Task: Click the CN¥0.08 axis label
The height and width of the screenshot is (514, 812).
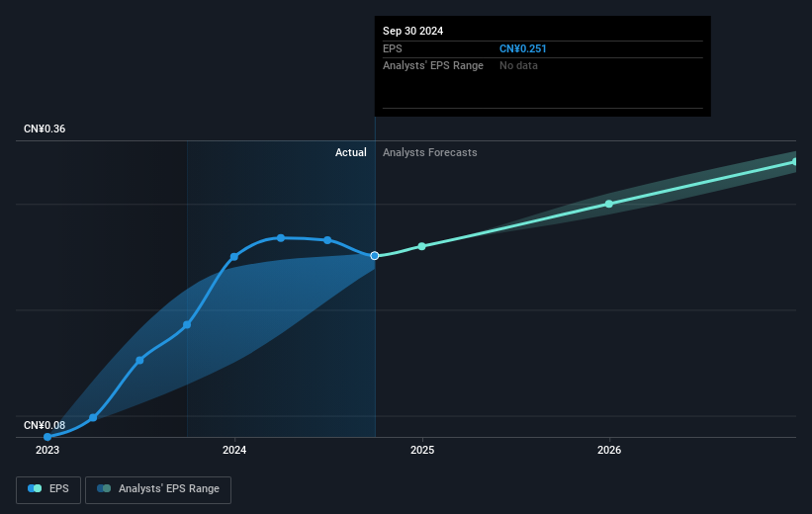Action: pos(45,425)
